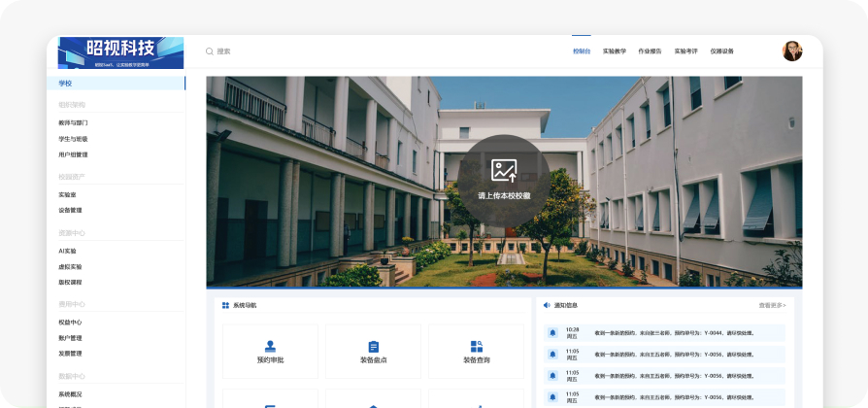Click the bell icon on 10:28 notification
Viewport: 868px width, 408px height.
pos(552,332)
